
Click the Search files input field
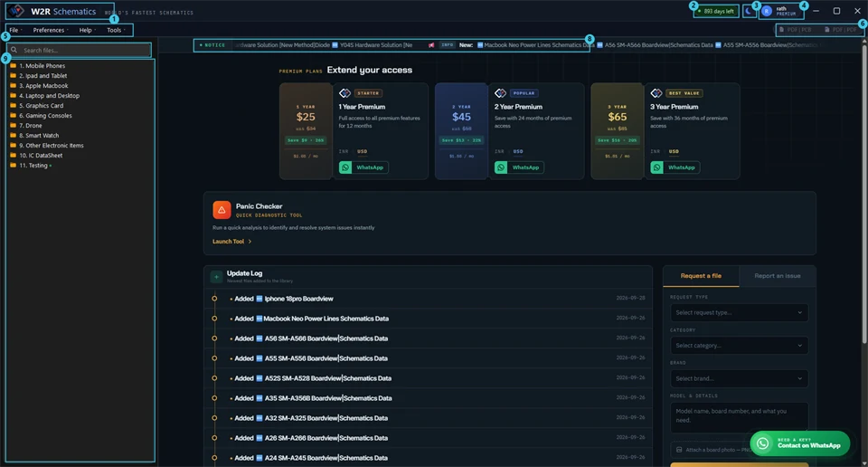(79, 51)
